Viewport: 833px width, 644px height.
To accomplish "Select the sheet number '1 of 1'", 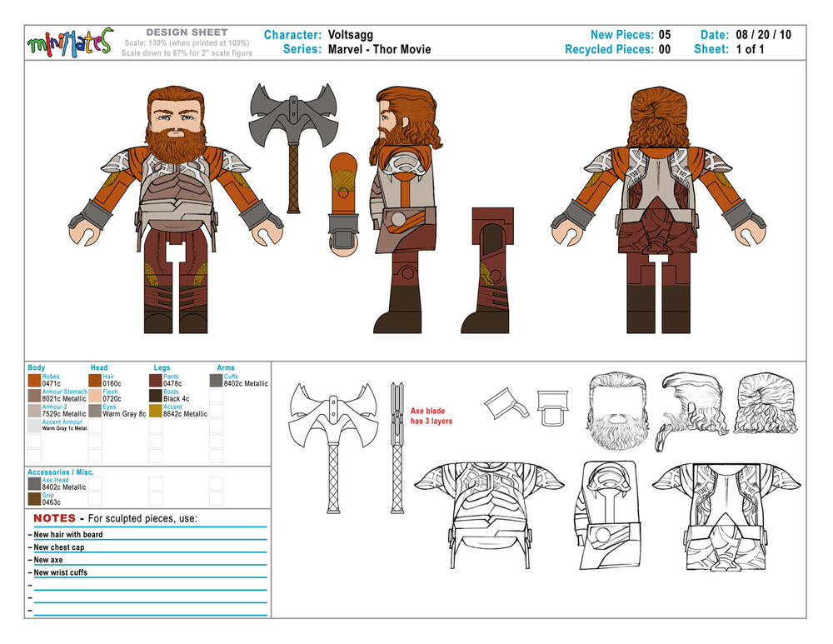I will pyautogui.click(x=751, y=49).
